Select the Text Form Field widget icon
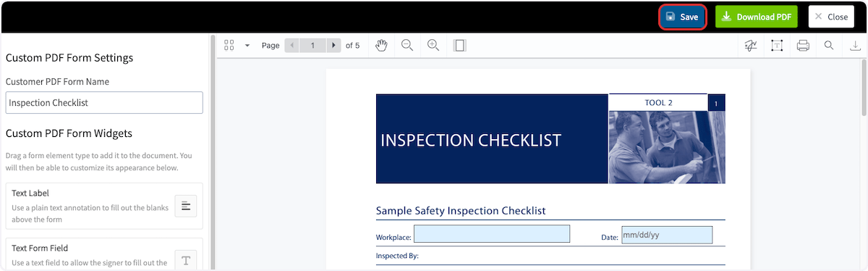The height and width of the screenshot is (271, 868). pos(185,261)
